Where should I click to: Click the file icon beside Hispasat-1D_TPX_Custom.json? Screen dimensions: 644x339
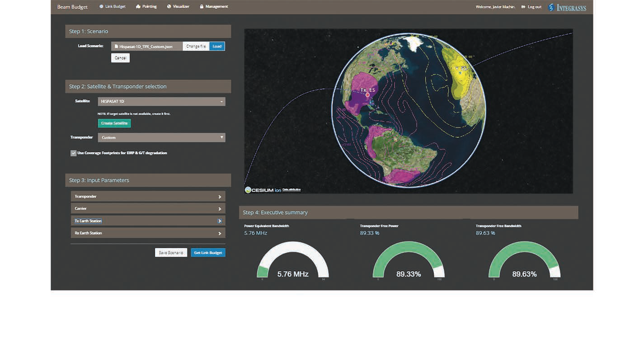click(x=117, y=46)
